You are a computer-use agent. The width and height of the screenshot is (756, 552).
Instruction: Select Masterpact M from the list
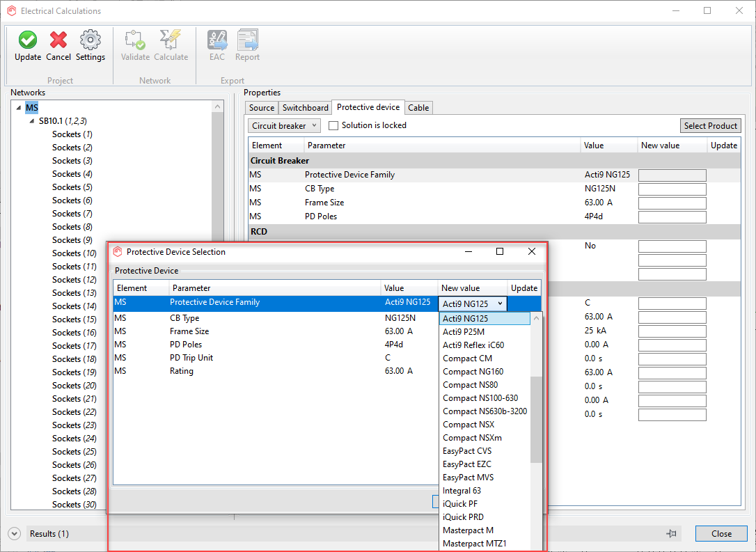pos(485,530)
